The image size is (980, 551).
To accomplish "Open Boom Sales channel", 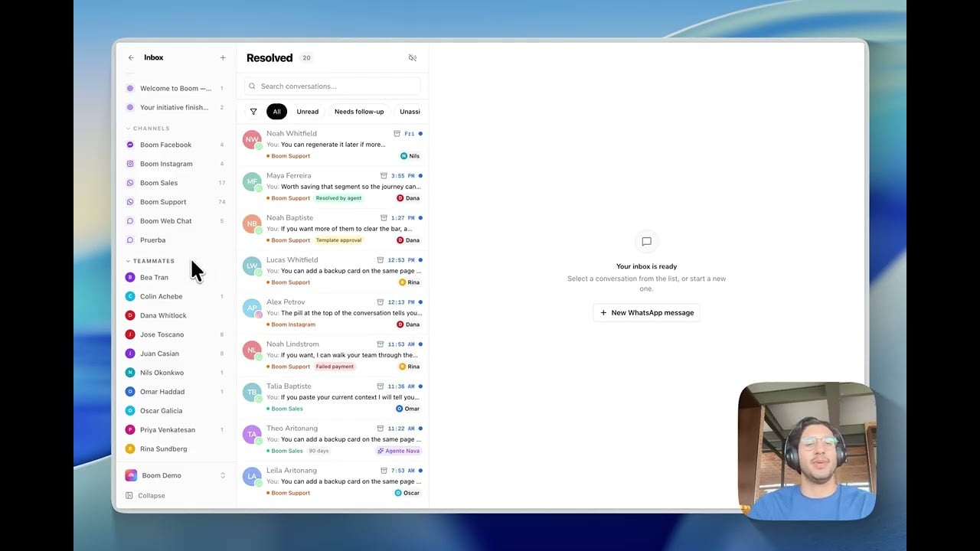I will pos(175,183).
